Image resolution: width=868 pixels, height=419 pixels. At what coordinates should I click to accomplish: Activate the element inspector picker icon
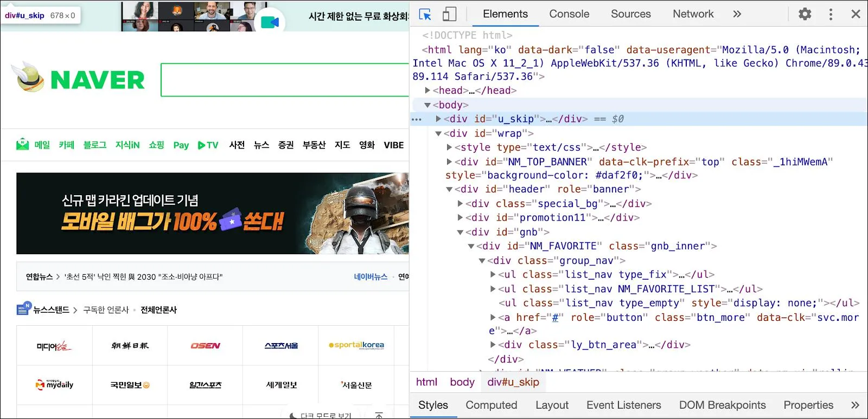pos(425,14)
